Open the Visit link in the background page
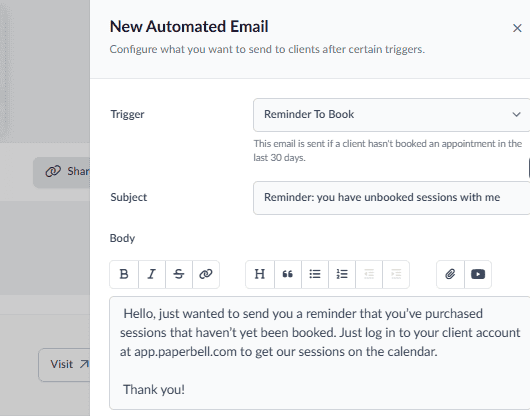Image resolution: width=530 pixels, height=416 pixels. [64, 365]
